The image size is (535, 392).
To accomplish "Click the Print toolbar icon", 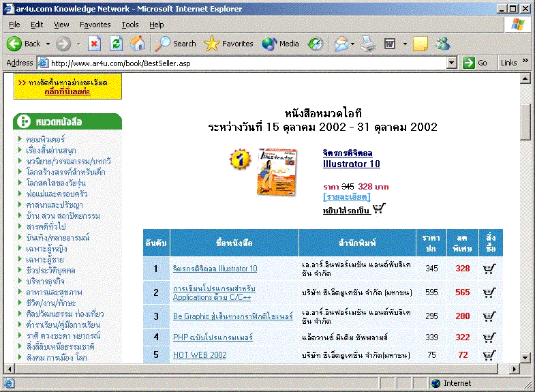I will pos(368,44).
